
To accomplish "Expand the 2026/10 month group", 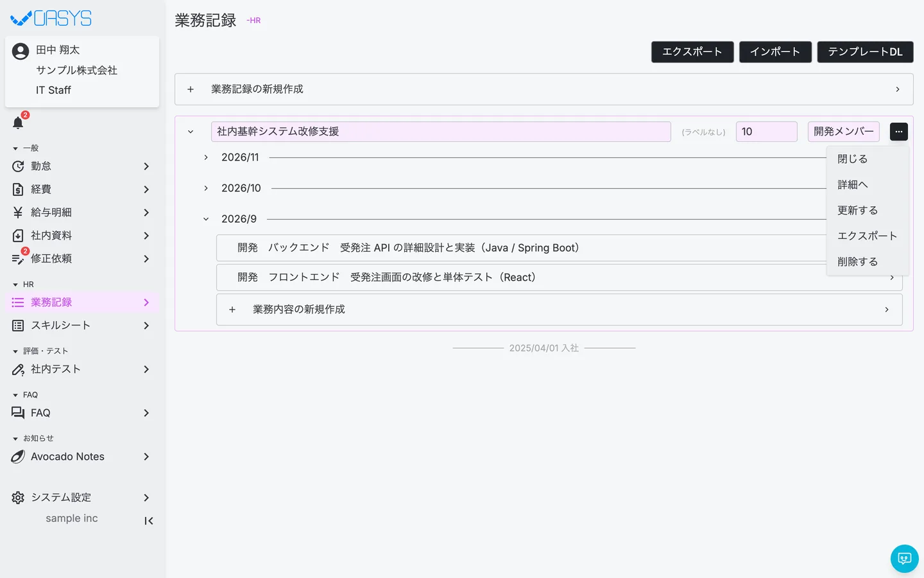I will pyautogui.click(x=206, y=188).
